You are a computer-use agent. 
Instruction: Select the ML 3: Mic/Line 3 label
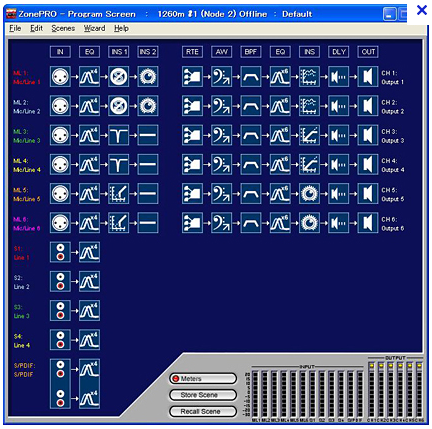pyautogui.click(x=27, y=136)
